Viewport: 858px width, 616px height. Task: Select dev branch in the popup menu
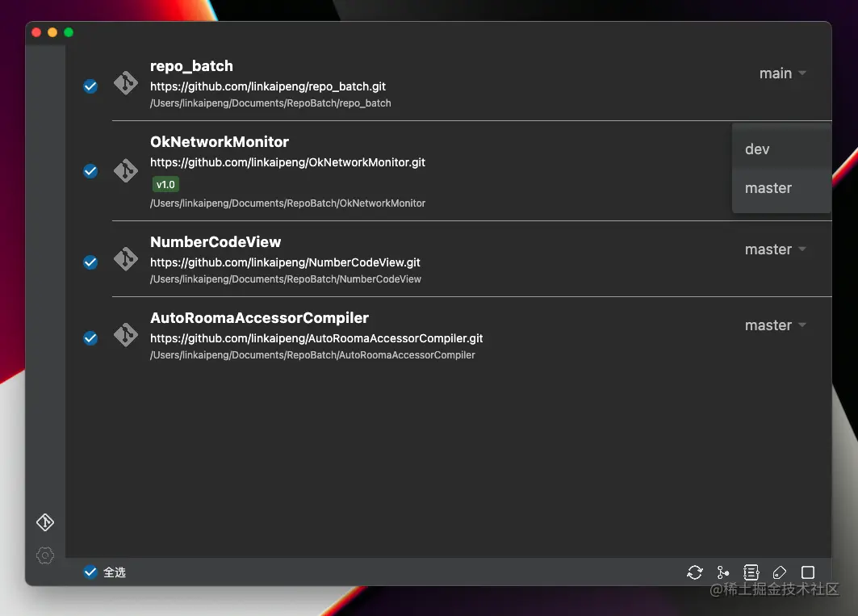click(x=781, y=149)
